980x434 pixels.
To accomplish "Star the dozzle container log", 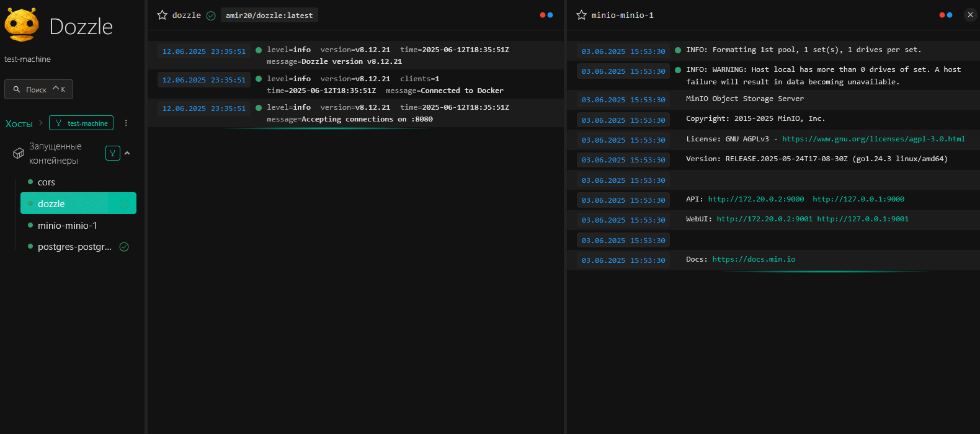I will click(162, 15).
